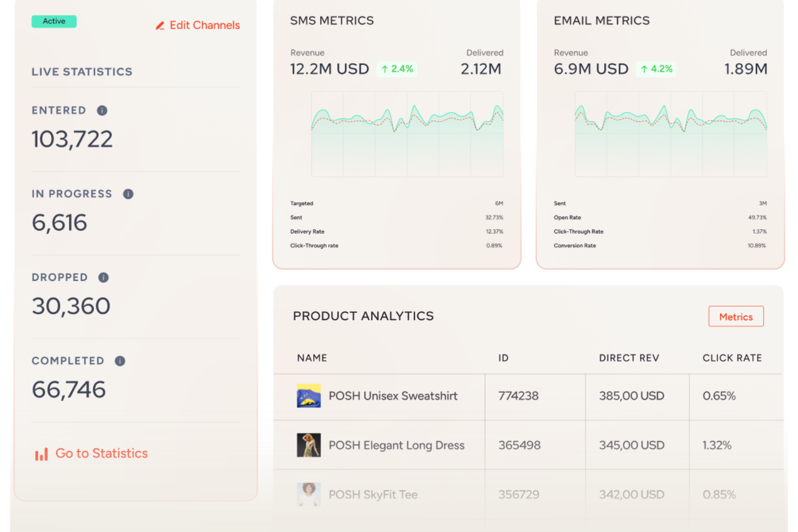Click the pencil icon for Edit Channels

click(160, 26)
